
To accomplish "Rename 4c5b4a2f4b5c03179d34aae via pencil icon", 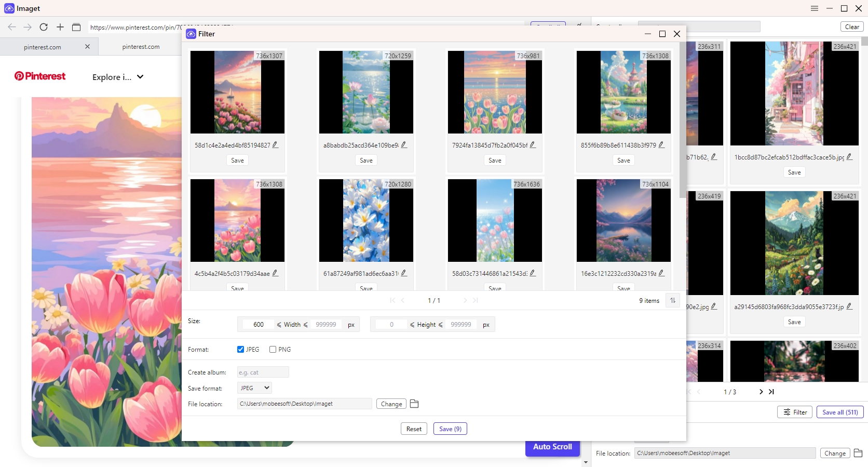I will pyautogui.click(x=275, y=273).
